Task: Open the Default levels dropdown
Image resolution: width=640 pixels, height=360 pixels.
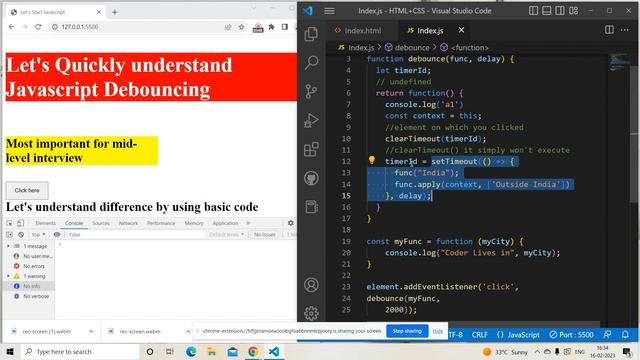Action: [227, 235]
